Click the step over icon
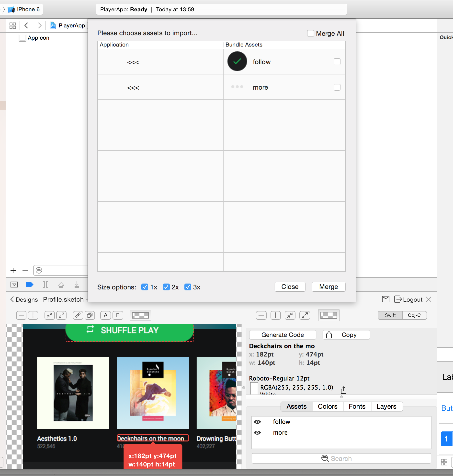453x476 pixels. (61, 285)
